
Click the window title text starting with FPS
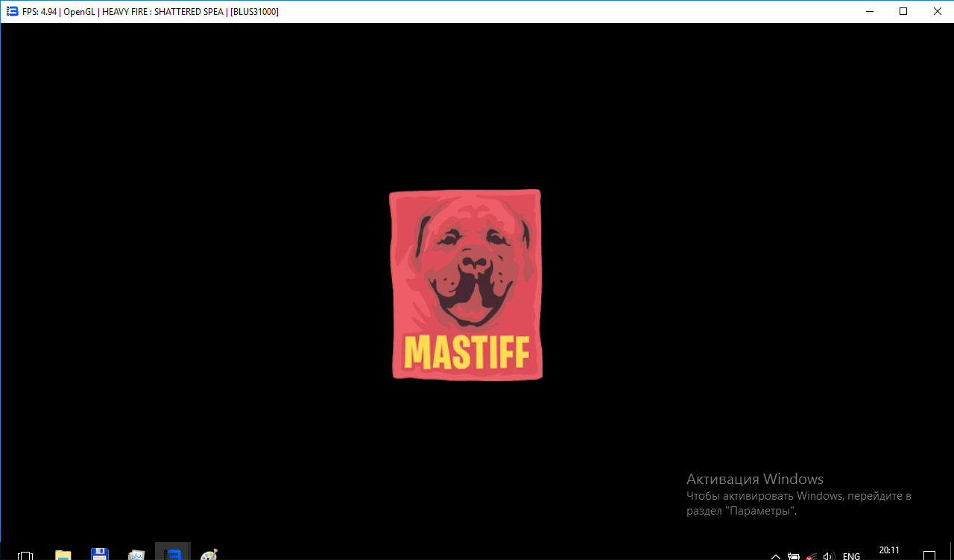[151, 12]
